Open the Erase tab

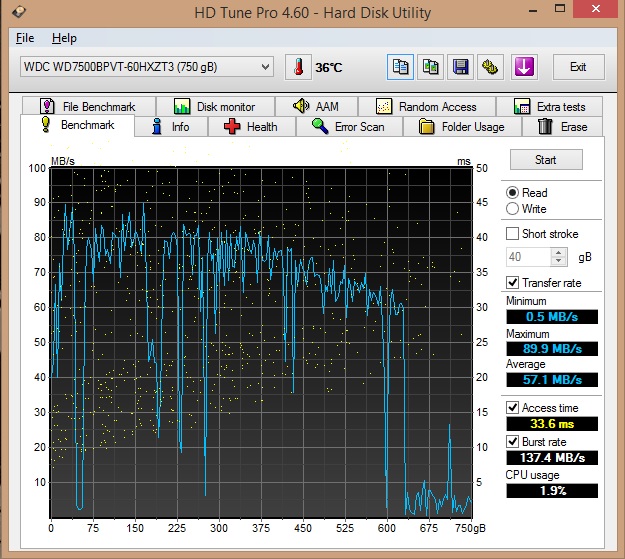(563, 127)
